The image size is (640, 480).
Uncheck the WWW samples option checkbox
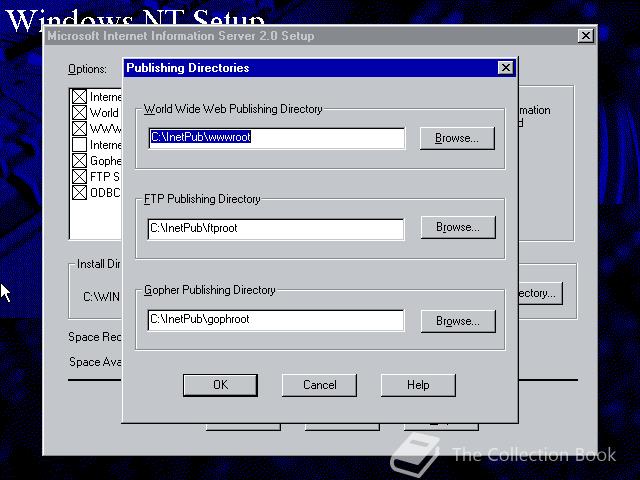pos(79,129)
